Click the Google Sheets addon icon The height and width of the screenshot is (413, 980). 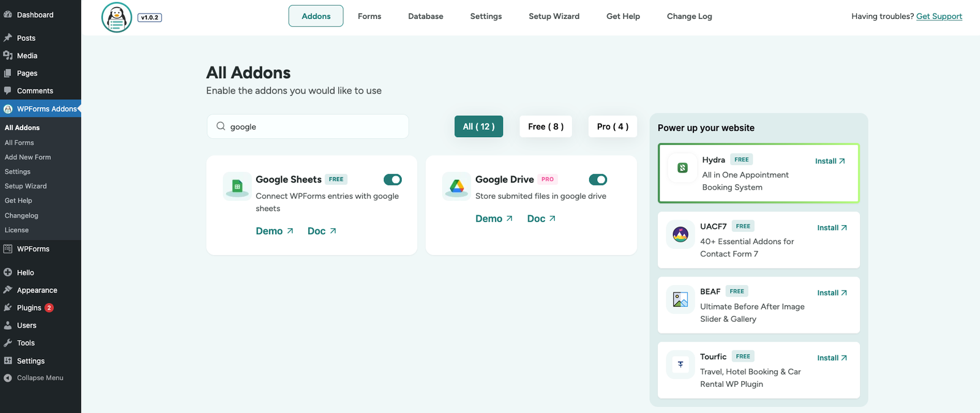[237, 186]
